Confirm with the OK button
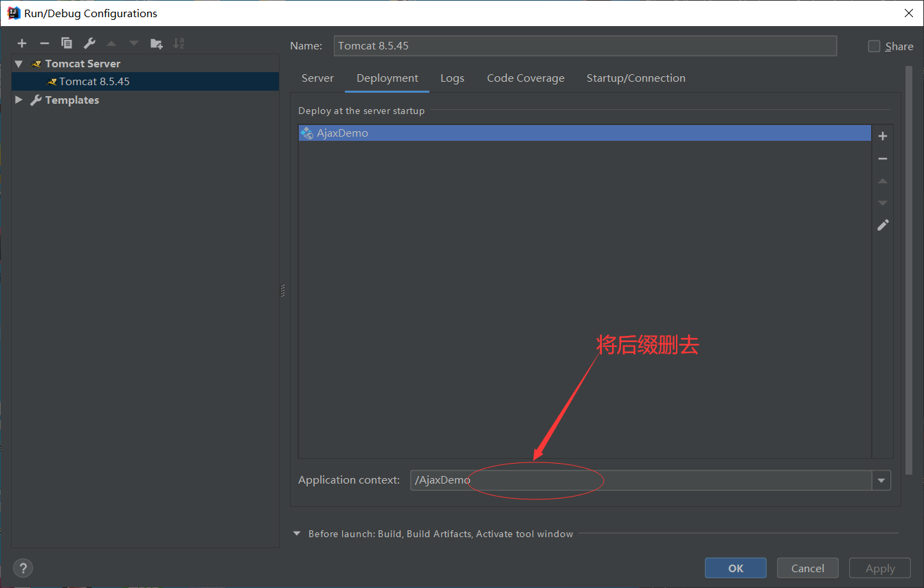The height and width of the screenshot is (588, 924). coord(736,568)
